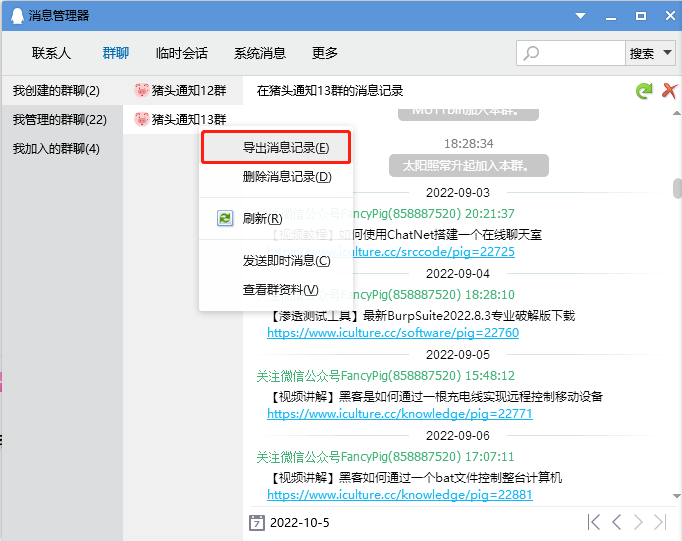Choose 发送即时消息(C) from context menu

tap(276, 260)
